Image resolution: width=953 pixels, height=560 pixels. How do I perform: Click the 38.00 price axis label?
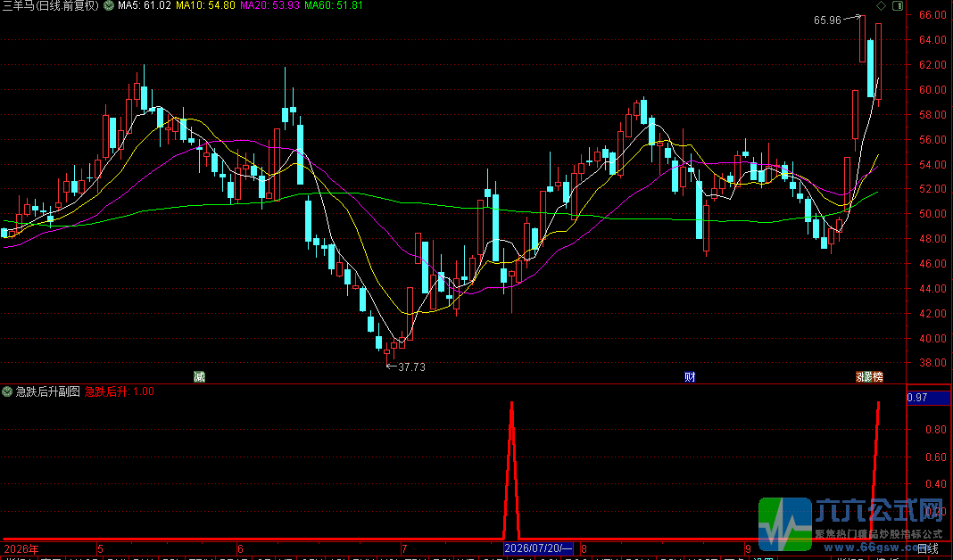click(932, 363)
